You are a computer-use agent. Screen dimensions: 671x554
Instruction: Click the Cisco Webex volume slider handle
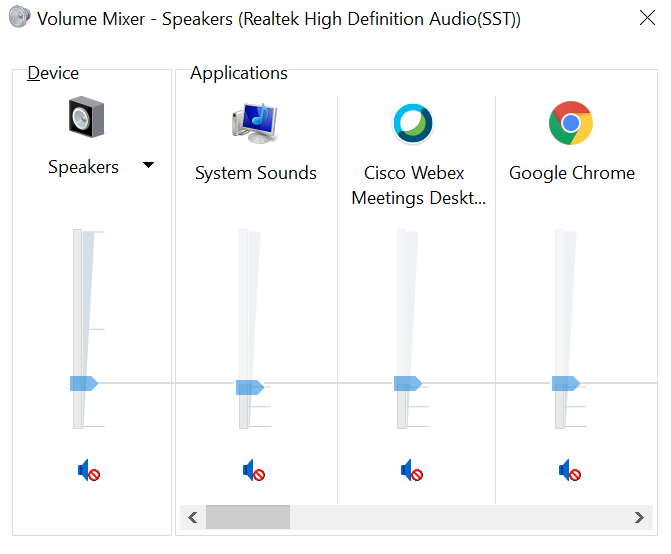coord(407,383)
